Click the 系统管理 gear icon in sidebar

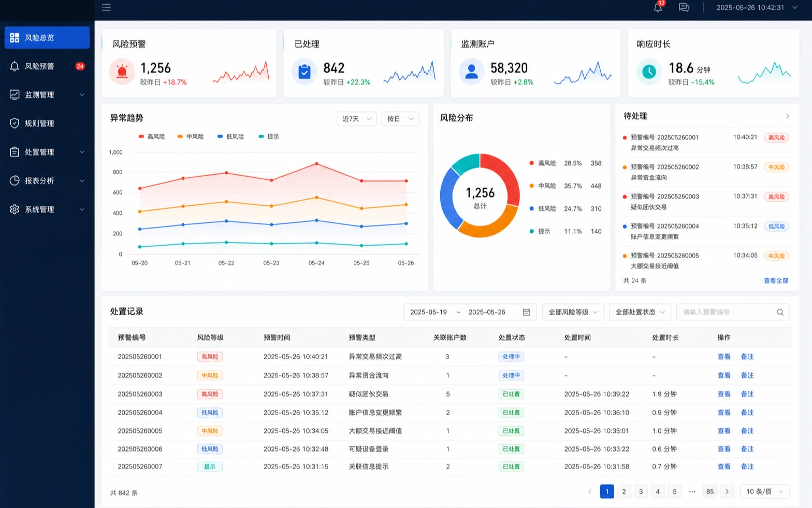coord(15,209)
